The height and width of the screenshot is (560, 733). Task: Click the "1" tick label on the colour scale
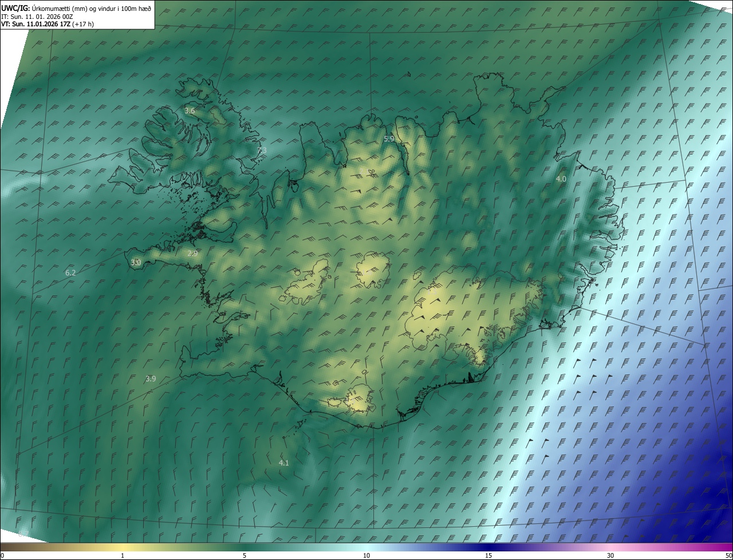tap(123, 555)
